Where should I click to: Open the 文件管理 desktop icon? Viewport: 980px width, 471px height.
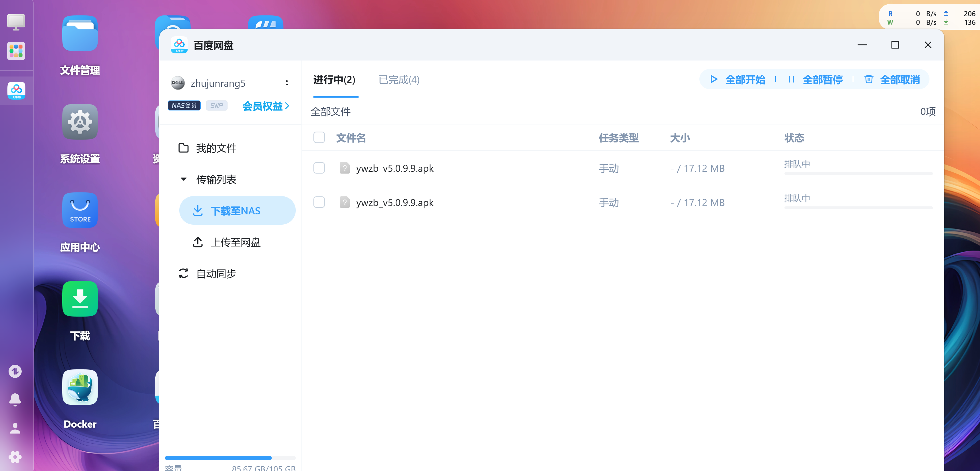tap(80, 33)
